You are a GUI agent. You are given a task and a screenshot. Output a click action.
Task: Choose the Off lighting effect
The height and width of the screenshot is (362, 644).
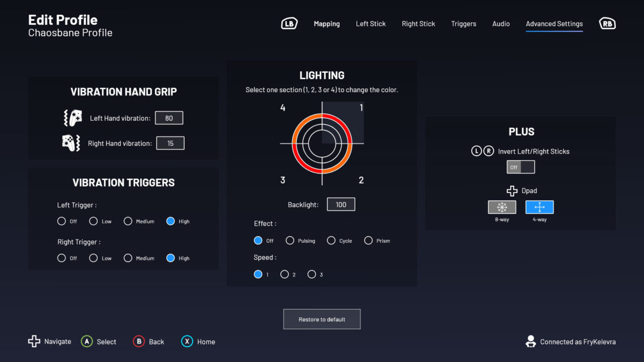coord(258,241)
